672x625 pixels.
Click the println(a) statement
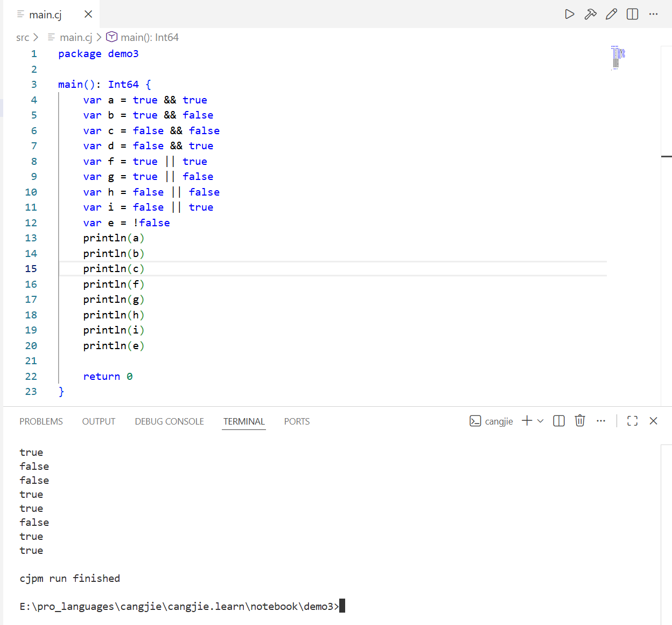coord(114,238)
